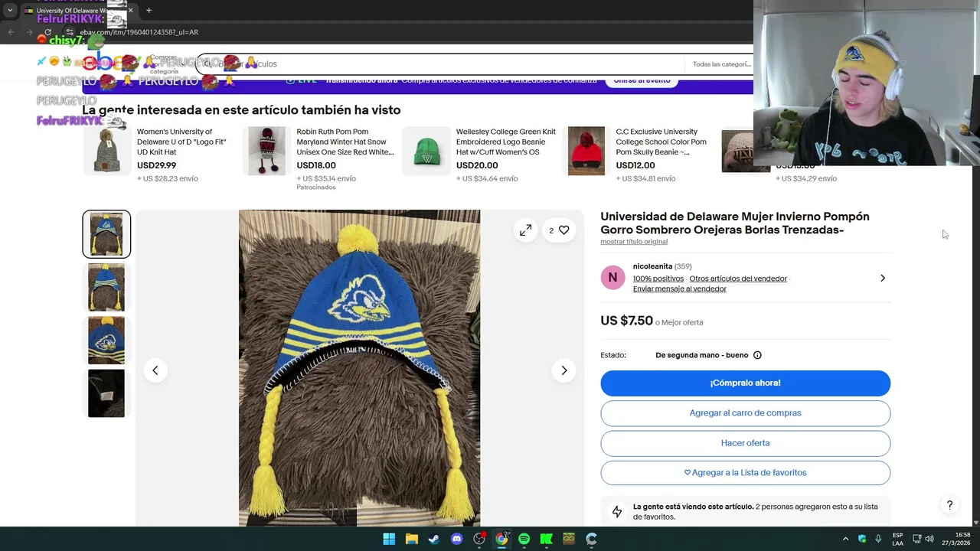Viewport: 980px width, 551px height.
Task: Switch to Chrome in the taskbar
Action: pos(501,539)
